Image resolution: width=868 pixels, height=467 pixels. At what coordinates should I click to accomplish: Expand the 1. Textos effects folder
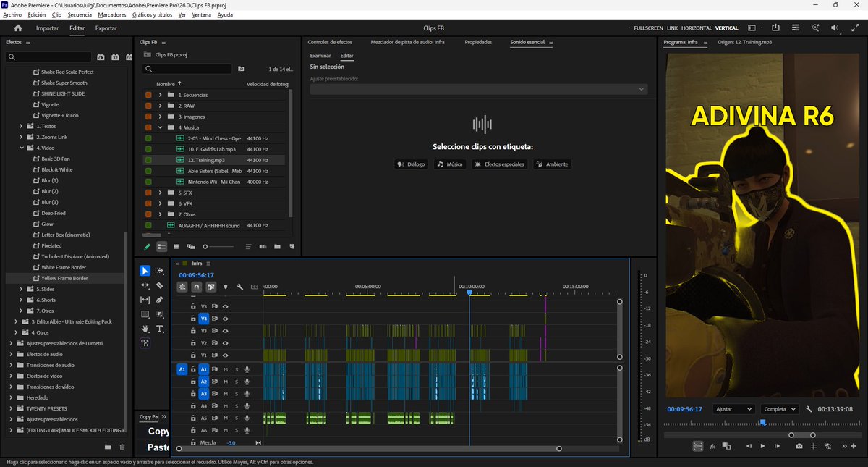(21, 126)
